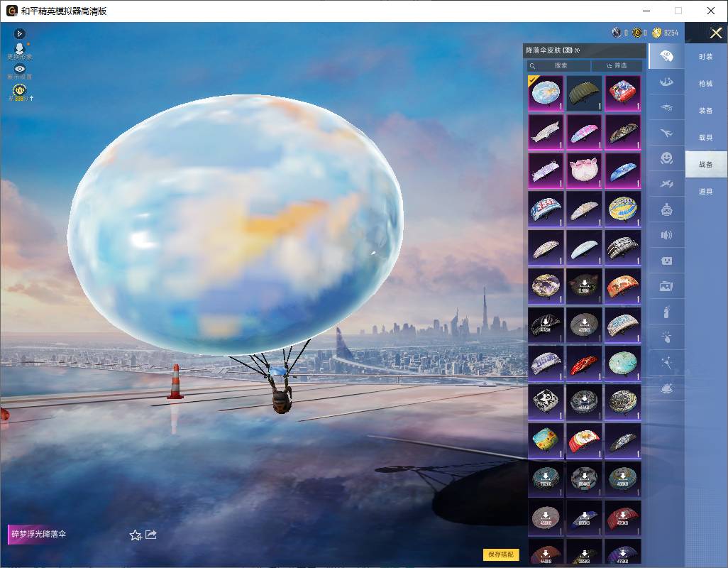Screen dimensions: 728x568
Task: Open the drone category in the sidebar
Action: (x=666, y=108)
